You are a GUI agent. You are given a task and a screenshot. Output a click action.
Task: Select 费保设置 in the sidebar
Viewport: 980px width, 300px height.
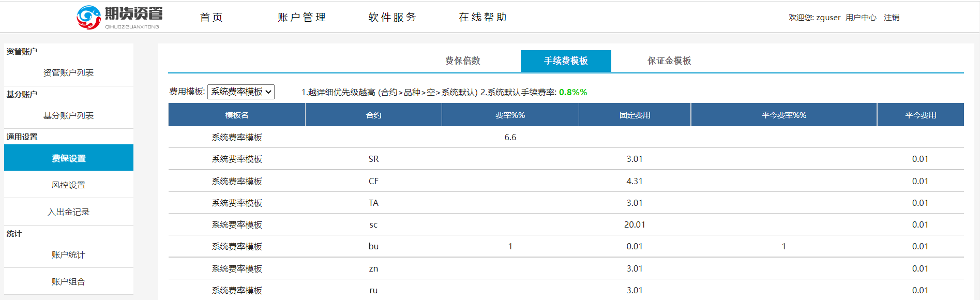(68, 158)
